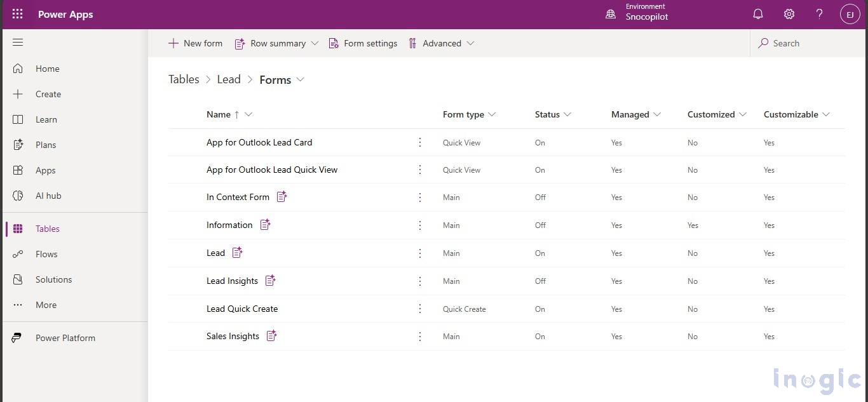
Task: Click the AI summary icon beside In Context Form
Action: point(282,197)
